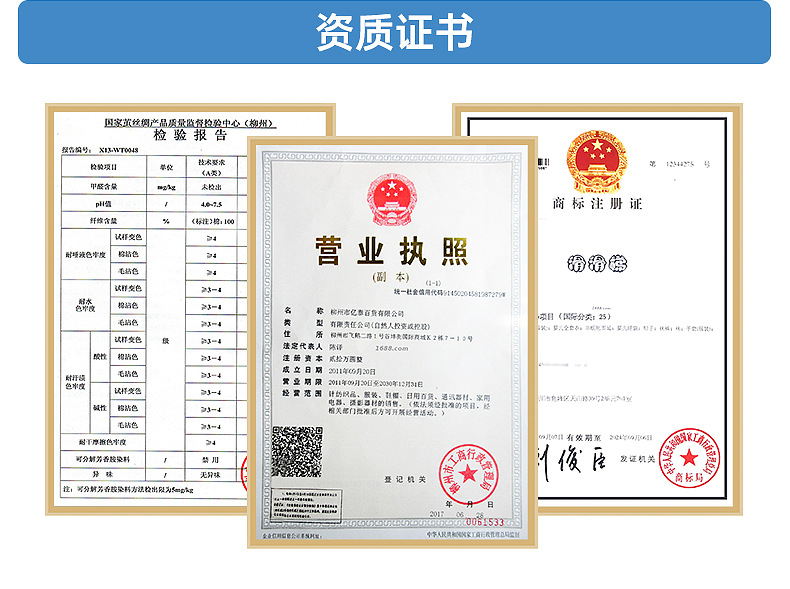790x589 pixels.
Task: Click the 经营范围 field label
Action: pyautogui.click(x=303, y=394)
